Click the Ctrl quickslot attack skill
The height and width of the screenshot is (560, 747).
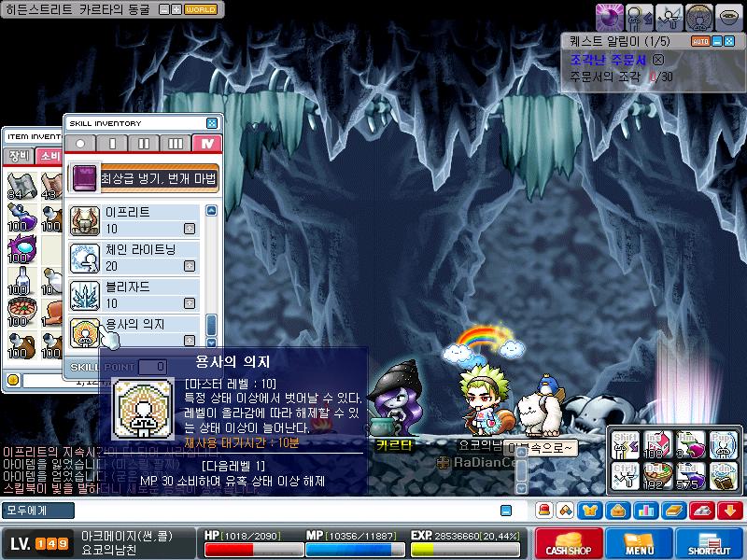tap(626, 476)
